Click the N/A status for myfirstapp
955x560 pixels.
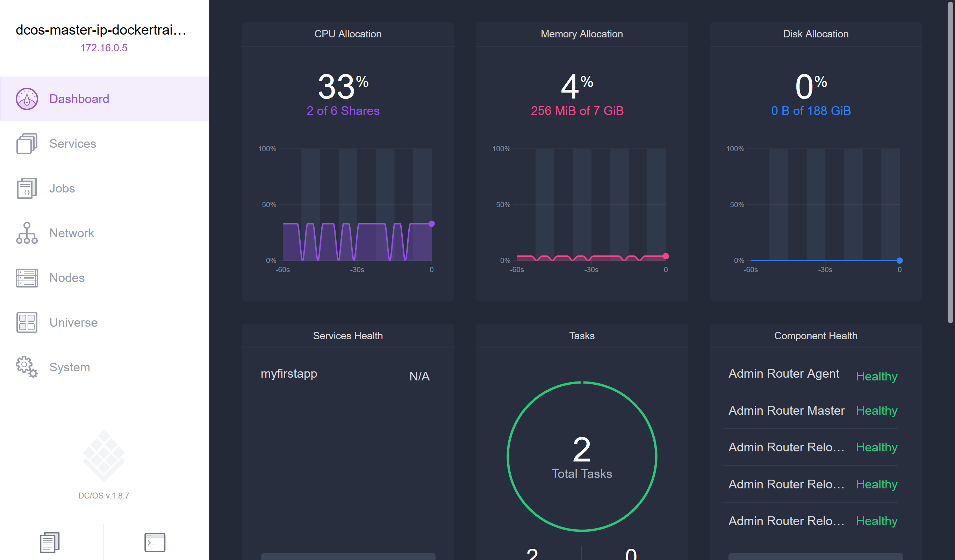coord(419,376)
